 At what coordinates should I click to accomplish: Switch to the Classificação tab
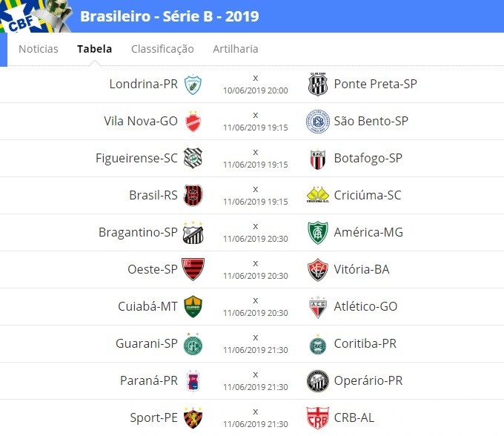[x=162, y=49]
